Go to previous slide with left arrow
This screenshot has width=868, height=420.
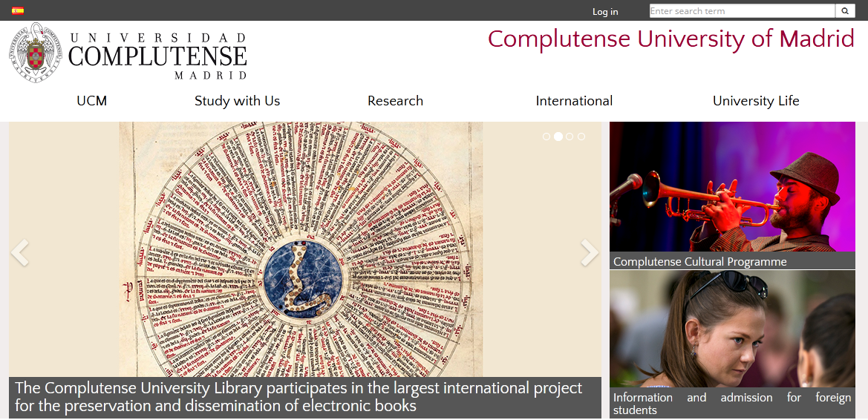pyautogui.click(x=20, y=252)
